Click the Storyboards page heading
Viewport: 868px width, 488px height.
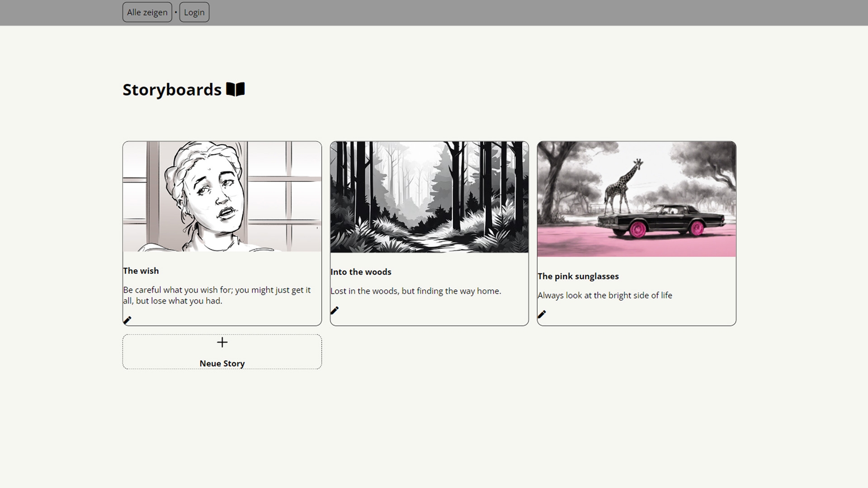[172, 89]
